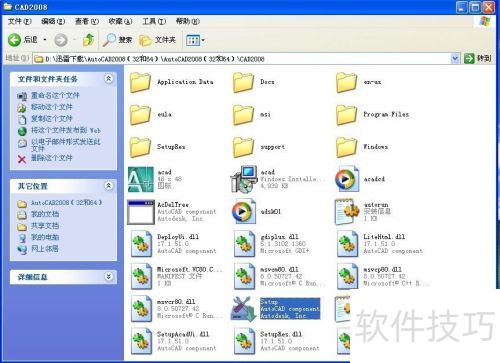Expand the address bar dropdown

[455, 59]
